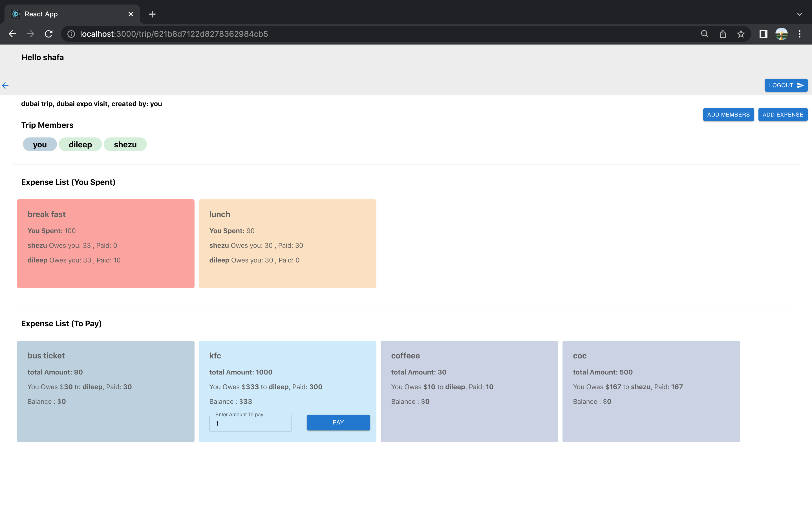Focus the Enter Amount To pay field

[x=250, y=423]
